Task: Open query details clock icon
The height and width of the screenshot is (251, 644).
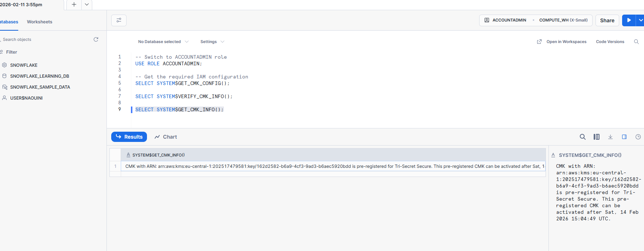Action: (638, 137)
